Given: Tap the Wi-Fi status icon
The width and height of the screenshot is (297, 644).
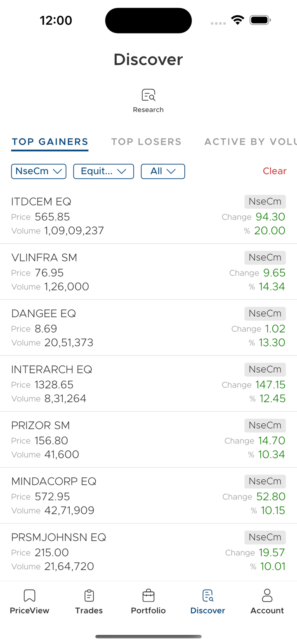Looking at the screenshot, I should click(x=238, y=20).
